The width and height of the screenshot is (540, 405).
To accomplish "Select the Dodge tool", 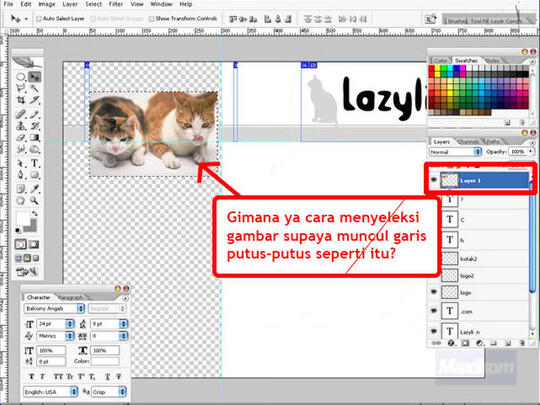I will coord(34,149).
